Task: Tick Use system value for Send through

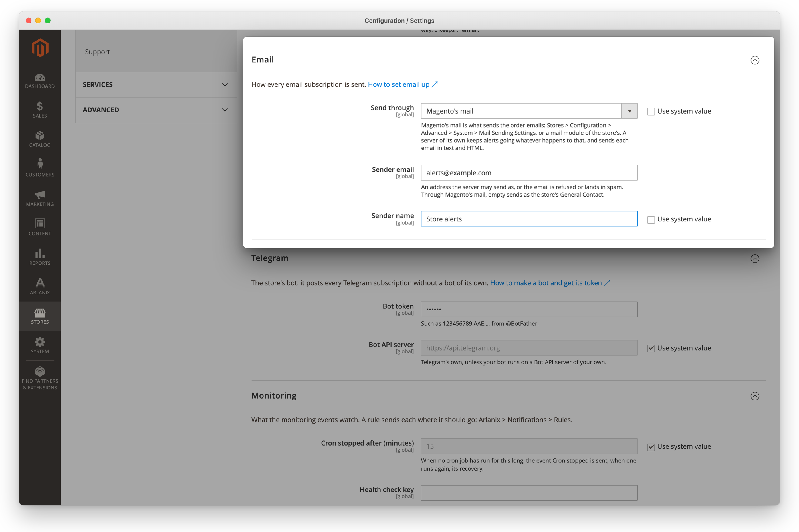Action: click(651, 111)
